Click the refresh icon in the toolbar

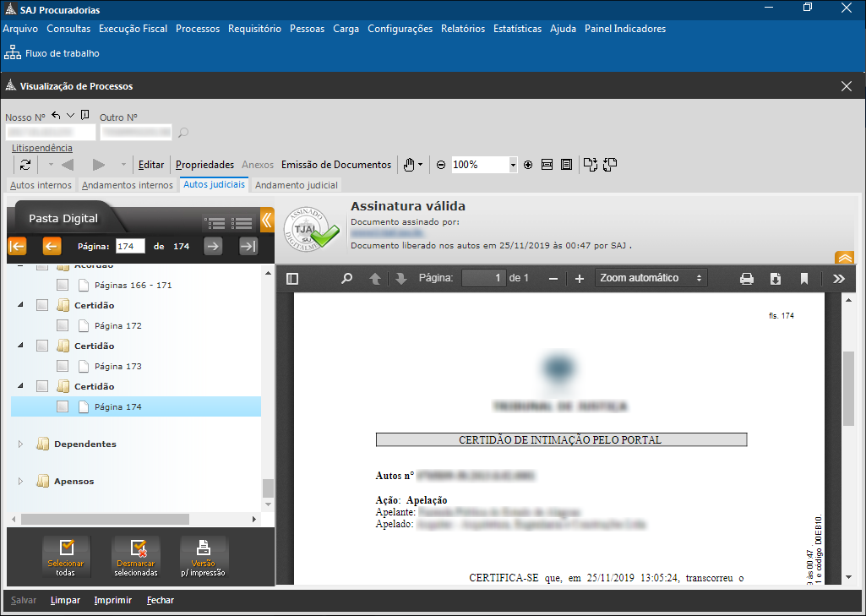pos(25,165)
